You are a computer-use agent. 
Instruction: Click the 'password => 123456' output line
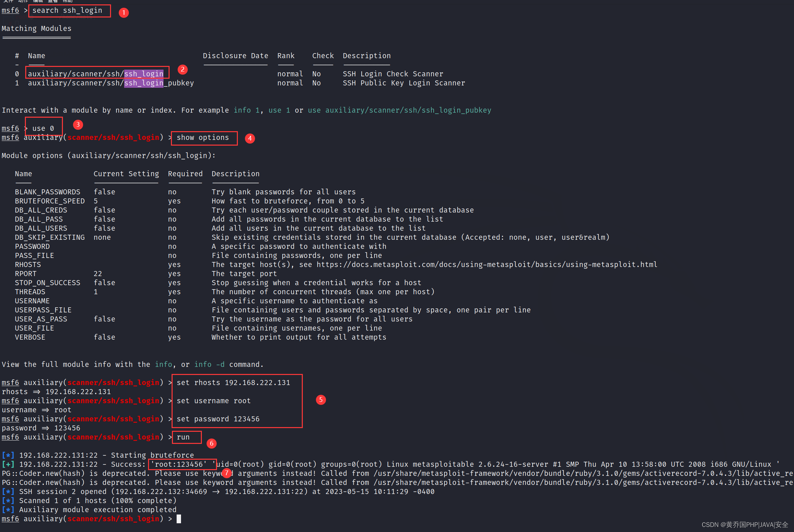(41, 428)
